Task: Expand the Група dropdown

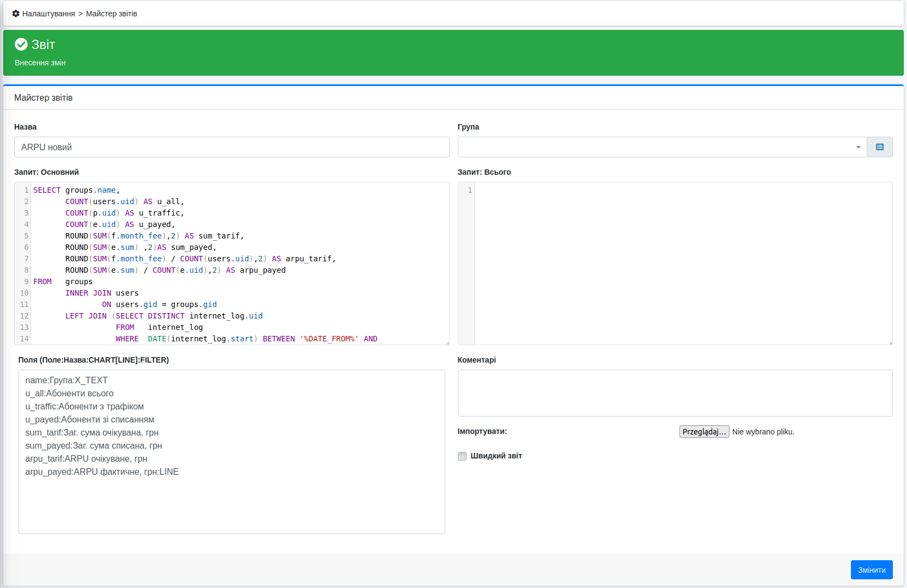Action: click(661, 147)
